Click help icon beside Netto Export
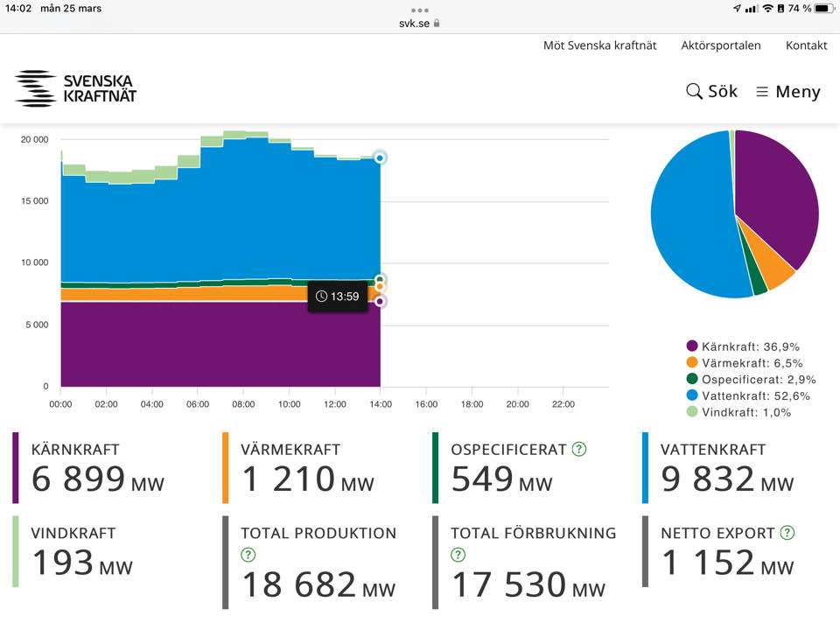The width and height of the screenshot is (840, 630). [787, 532]
